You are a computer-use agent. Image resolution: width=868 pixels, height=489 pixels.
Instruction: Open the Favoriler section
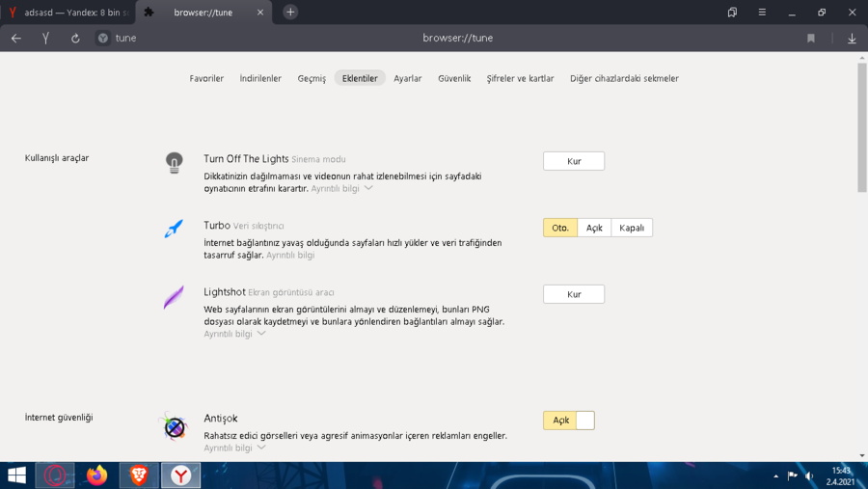tap(206, 79)
